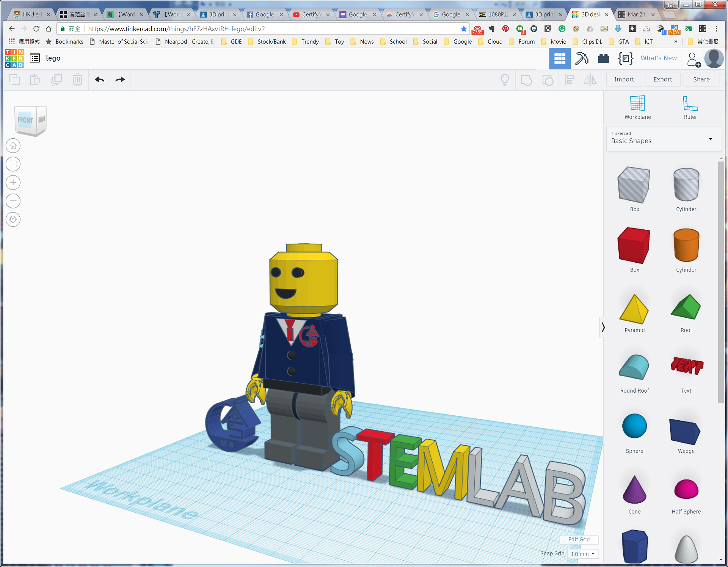Image resolution: width=728 pixels, height=567 pixels.
Task: Open the Shape Generators code icon
Action: tap(626, 58)
